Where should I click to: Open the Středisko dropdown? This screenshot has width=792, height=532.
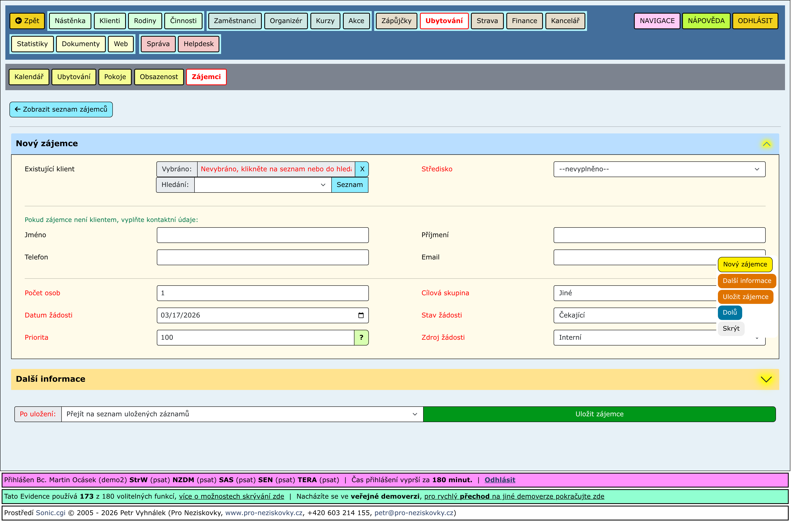pyautogui.click(x=660, y=169)
